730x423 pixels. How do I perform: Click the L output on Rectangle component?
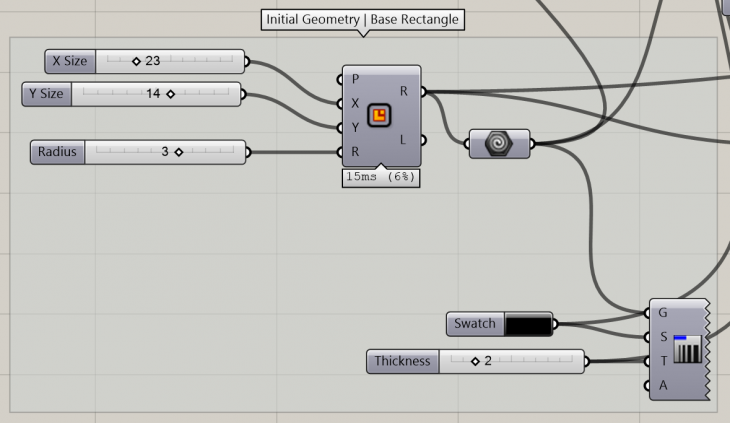[404, 140]
